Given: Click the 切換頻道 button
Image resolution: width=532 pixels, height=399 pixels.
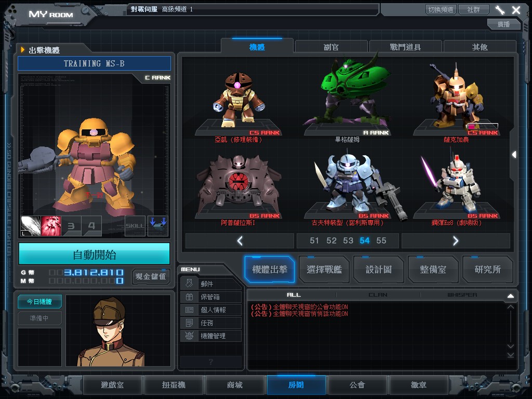Looking at the screenshot, I should pyautogui.click(x=441, y=9).
